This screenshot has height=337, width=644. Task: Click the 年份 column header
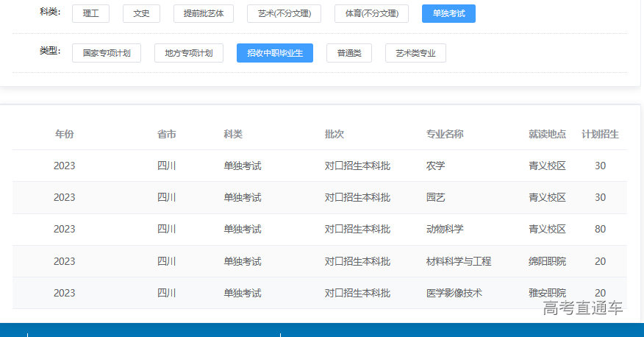pyautogui.click(x=65, y=134)
